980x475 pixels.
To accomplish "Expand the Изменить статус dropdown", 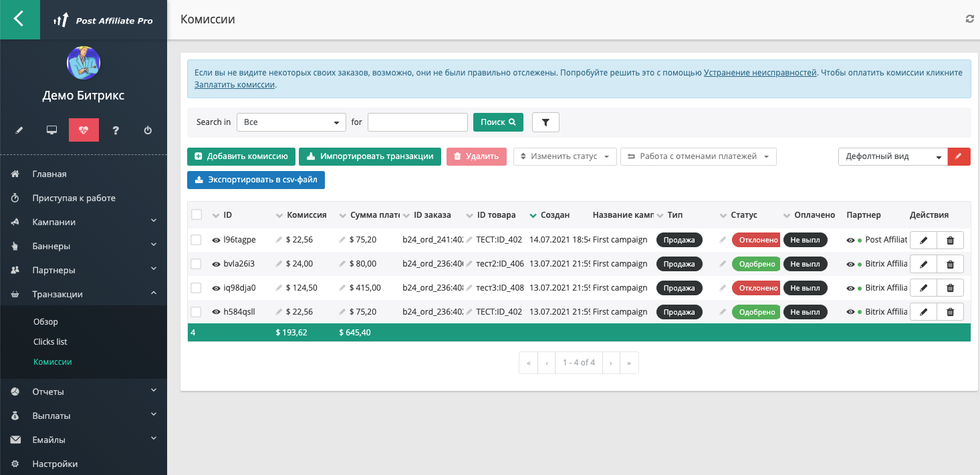I will tap(564, 156).
